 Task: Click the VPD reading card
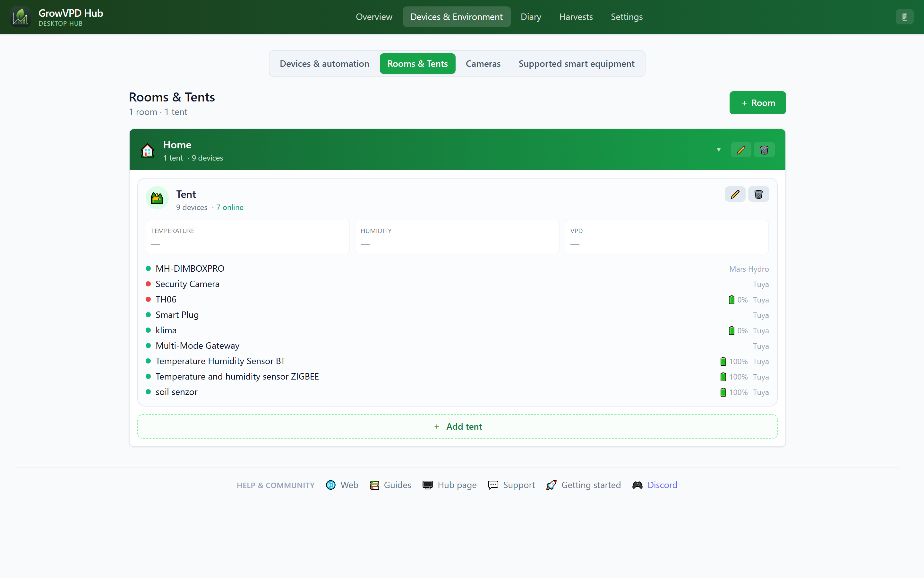tap(666, 237)
